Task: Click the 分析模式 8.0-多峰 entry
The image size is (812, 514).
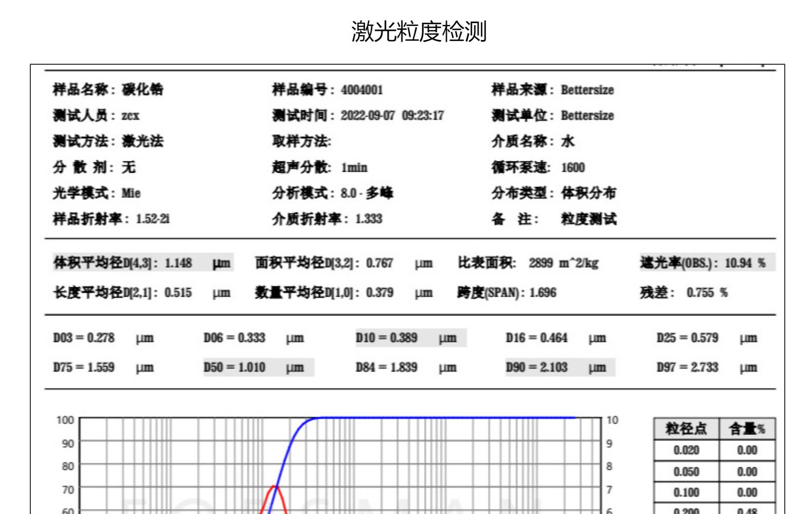Action: [x=366, y=193]
